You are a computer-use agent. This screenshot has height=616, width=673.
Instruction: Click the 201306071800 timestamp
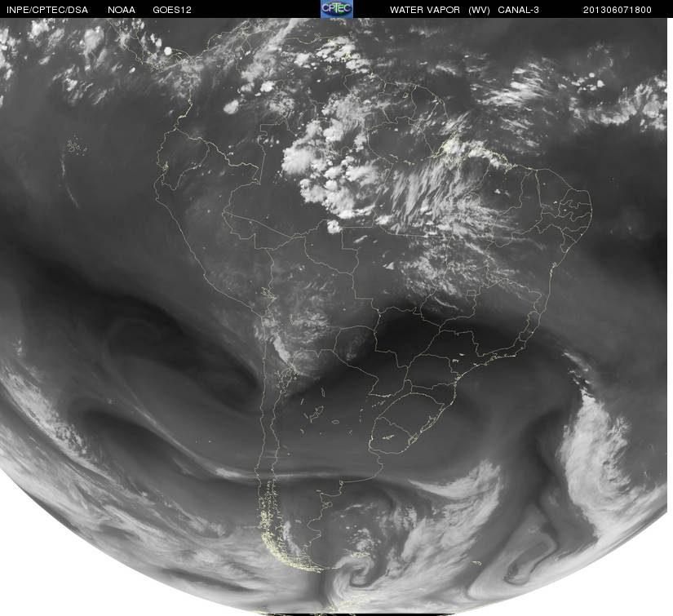click(618, 10)
